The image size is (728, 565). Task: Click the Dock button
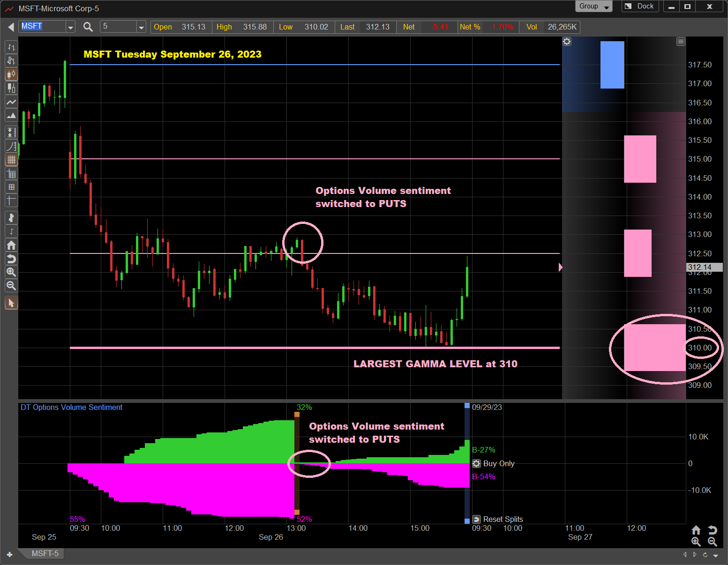(640, 6)
